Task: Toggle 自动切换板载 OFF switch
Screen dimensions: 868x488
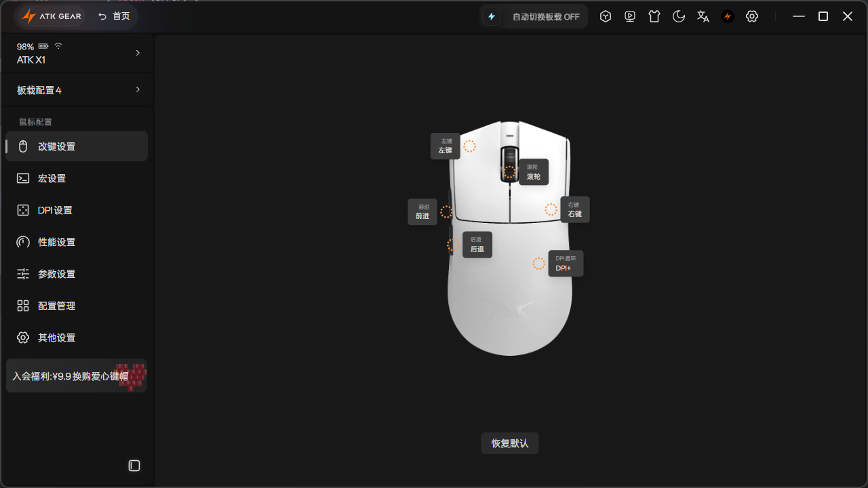Action: tap(546, 16)
